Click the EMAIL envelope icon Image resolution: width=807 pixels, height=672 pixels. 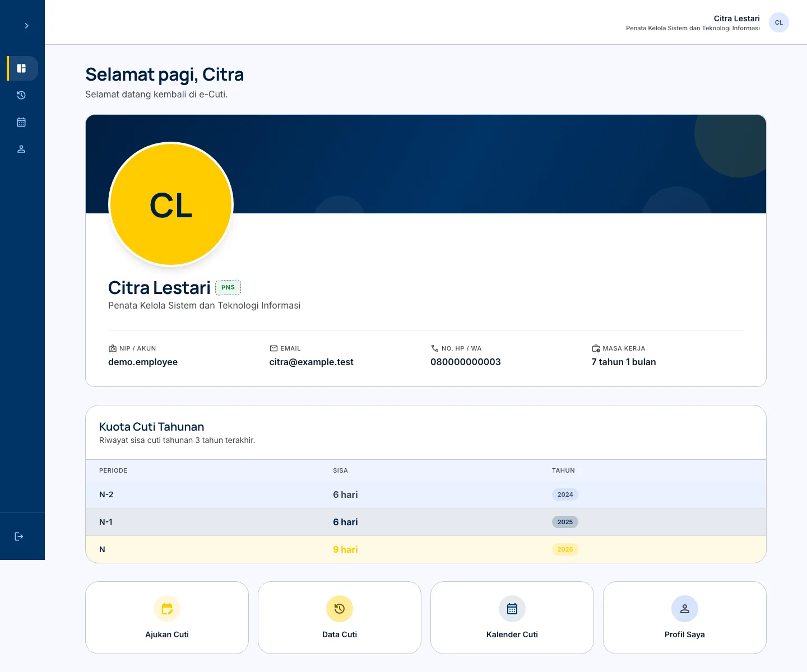coord(273,348)
